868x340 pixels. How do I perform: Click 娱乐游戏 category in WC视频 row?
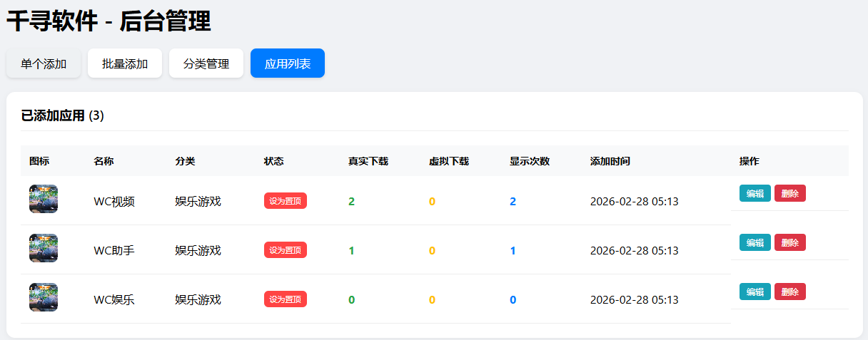click(198, 201)
